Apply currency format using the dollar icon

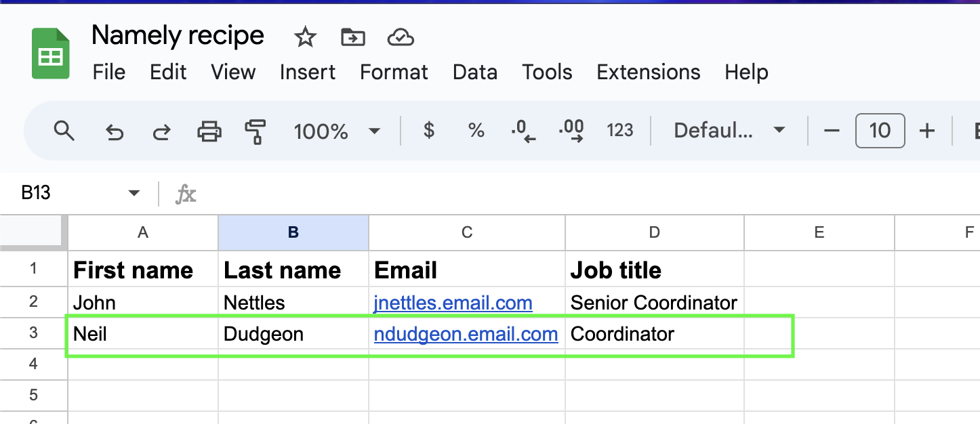click(x=428, y=130)
